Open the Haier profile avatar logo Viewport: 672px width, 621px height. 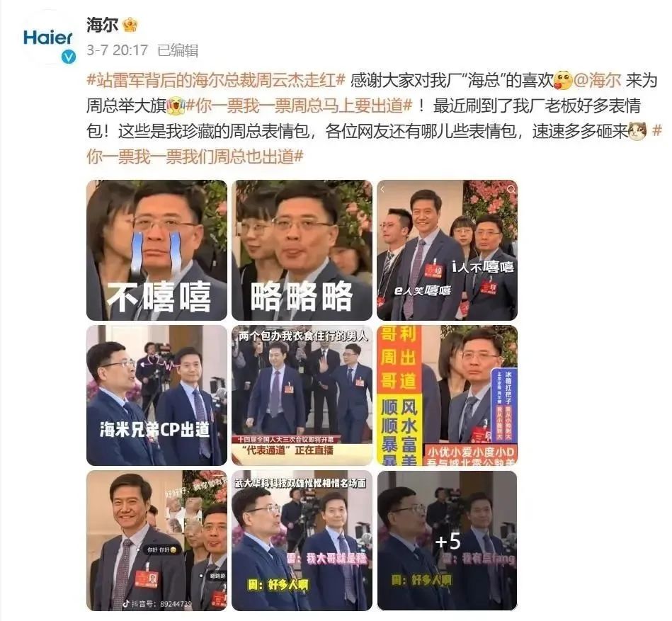[x=47, y=38]
